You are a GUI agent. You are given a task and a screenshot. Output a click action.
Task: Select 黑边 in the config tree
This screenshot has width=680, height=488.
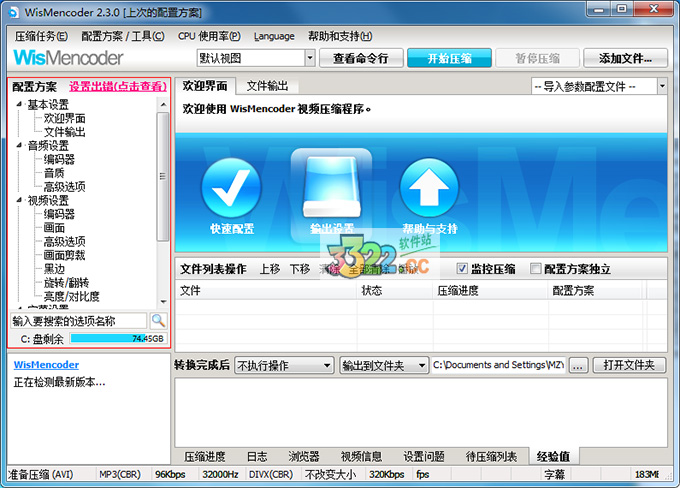coord(54,269)
